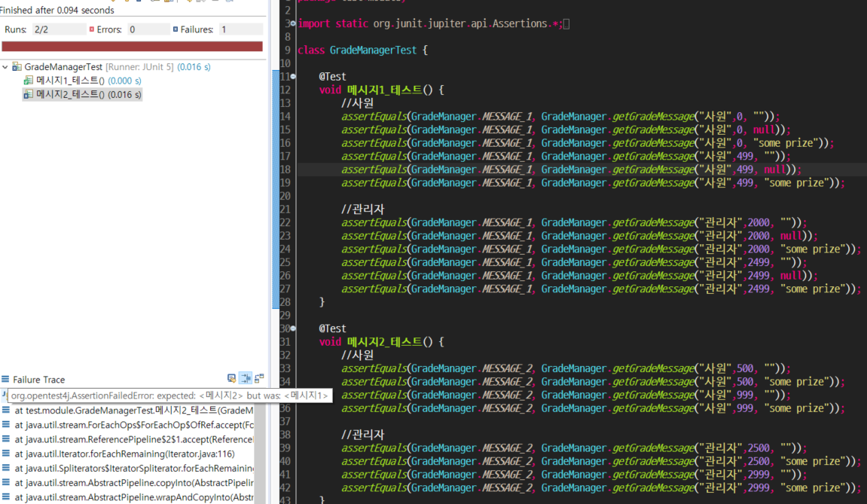Screen dimensions: 867x504
Task: Select trace line test.module.GradeManagerTest.메시지2_테스트
Action: pyautogui.click(x=134, y=411)
